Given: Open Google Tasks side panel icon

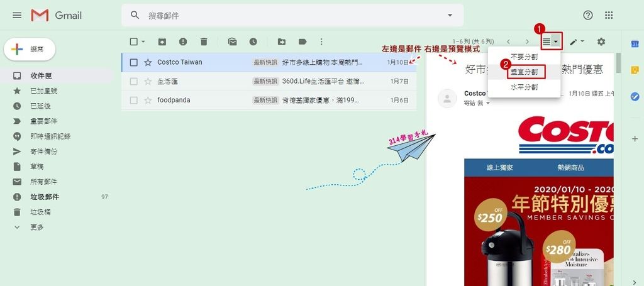Looking at the screenshot, I should tap(635, 97).
